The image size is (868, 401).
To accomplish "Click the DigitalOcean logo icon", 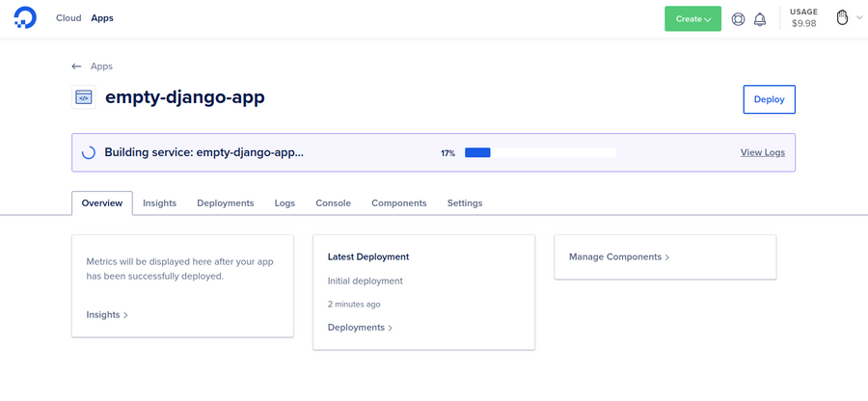I will [x=25, y=18].
